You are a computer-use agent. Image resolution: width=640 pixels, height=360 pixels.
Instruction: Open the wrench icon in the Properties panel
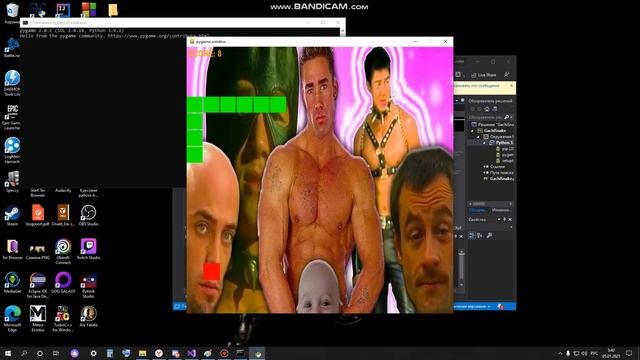489,236
